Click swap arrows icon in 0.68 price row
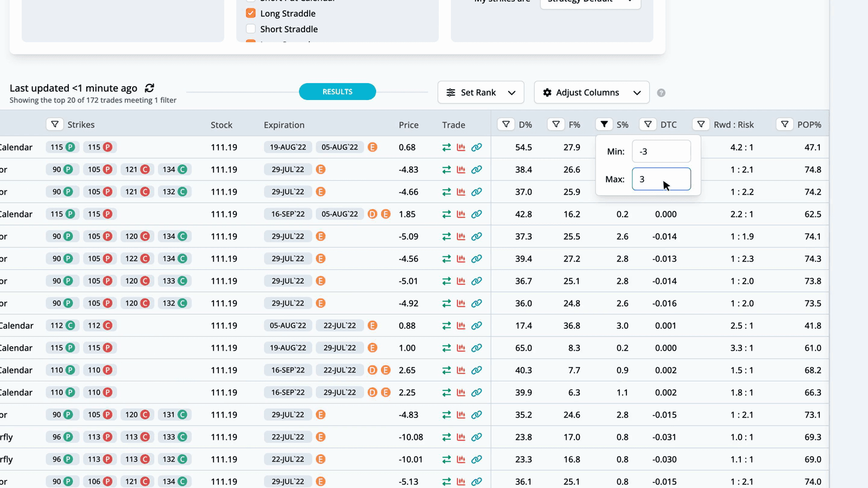Screen dimensions: 868x488 click(447, 148)
